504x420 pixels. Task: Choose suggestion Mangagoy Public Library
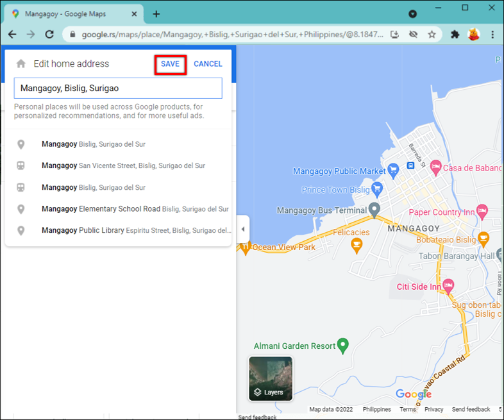click(118, 230)
